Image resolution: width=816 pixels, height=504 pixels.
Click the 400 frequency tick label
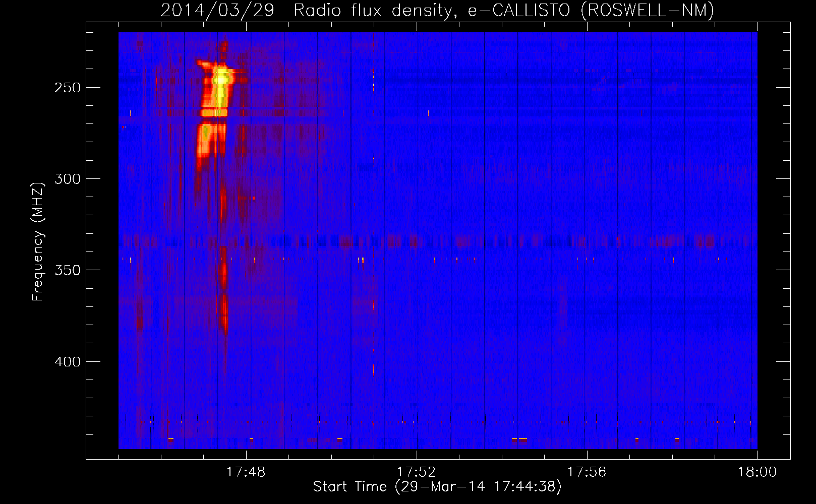[68, 362]
